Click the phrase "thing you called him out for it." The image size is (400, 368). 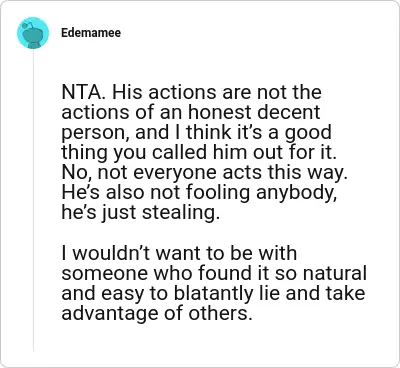tap(197, 152)
